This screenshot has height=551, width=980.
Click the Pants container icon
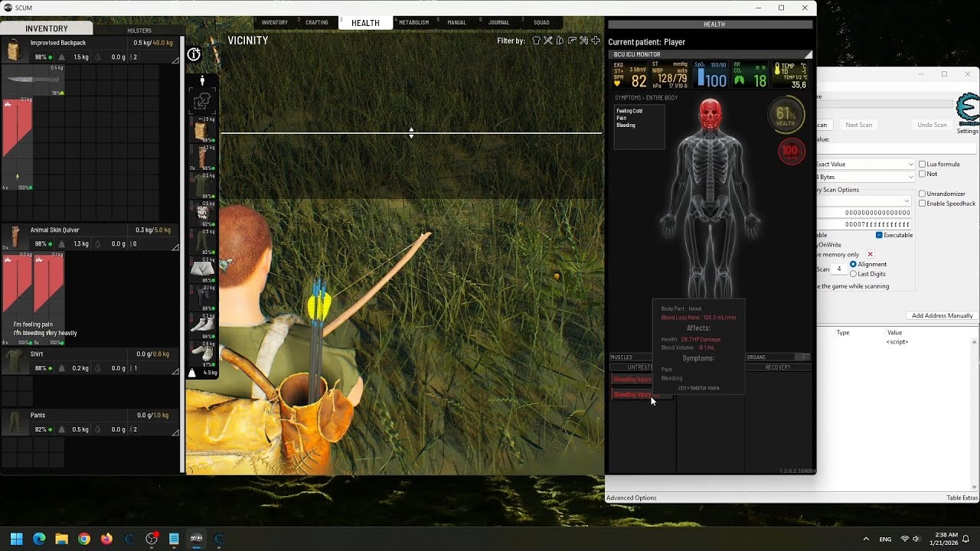pyautogui.click(x=14, y=422)
